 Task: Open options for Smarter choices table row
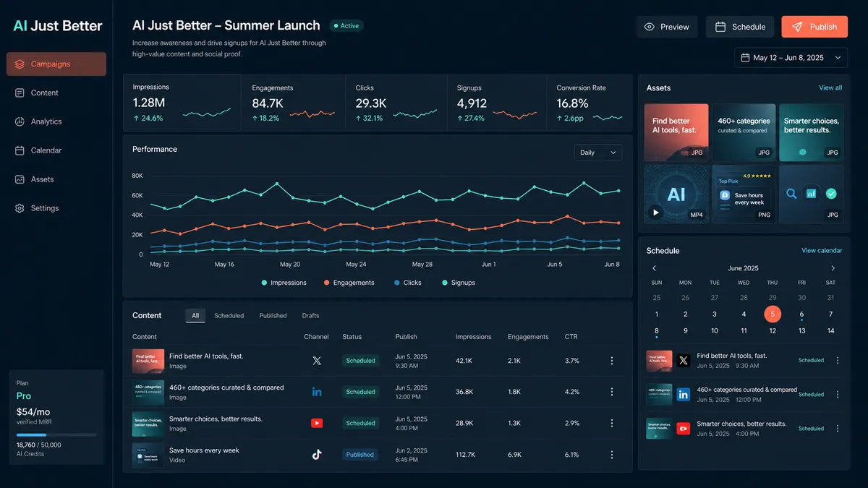[612, 423]
